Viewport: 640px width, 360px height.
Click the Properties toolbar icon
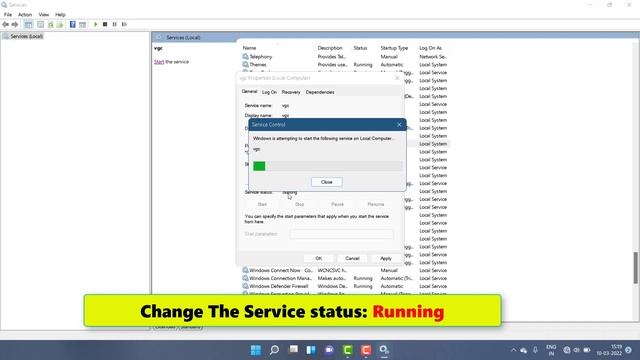(40, 24)
